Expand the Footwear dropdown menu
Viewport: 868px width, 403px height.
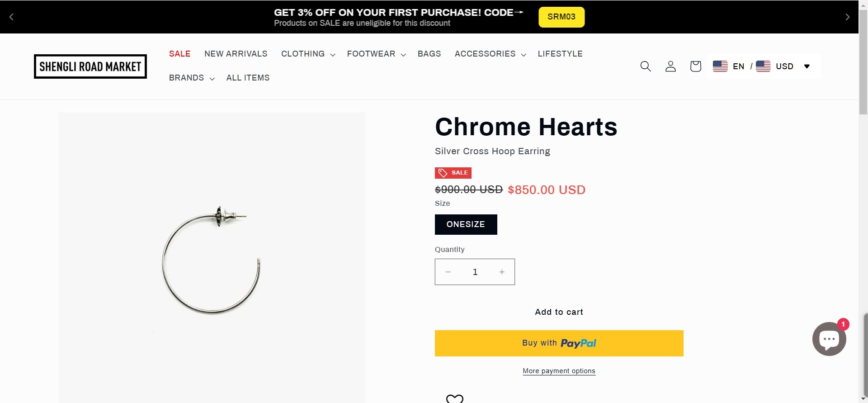click(376, 54)
